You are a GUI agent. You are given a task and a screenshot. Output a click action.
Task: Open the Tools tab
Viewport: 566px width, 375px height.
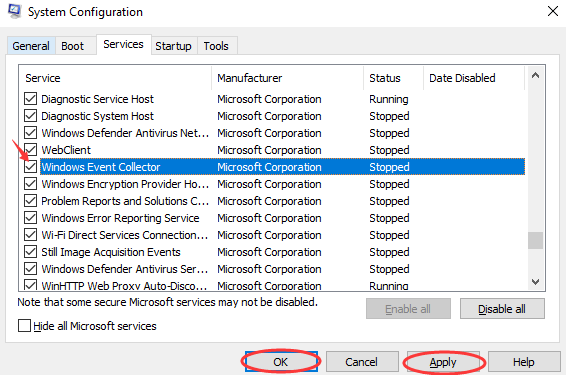click(216, 46)
